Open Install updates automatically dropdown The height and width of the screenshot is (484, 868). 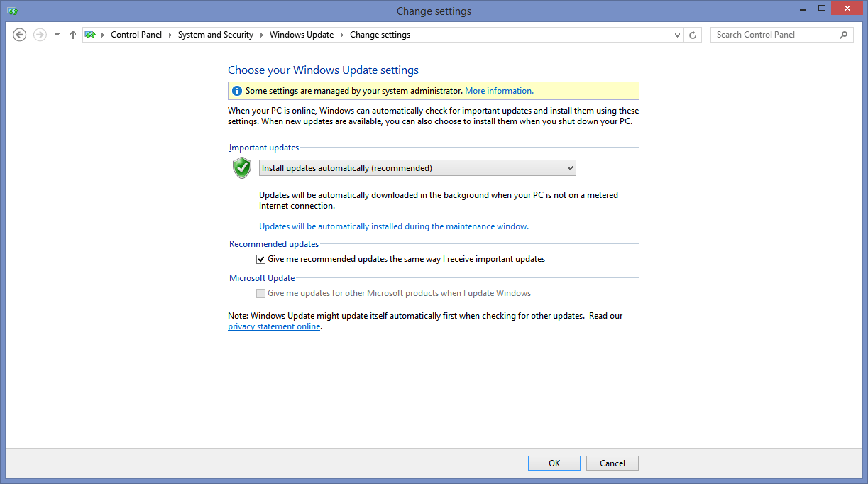tap(417, 168)
